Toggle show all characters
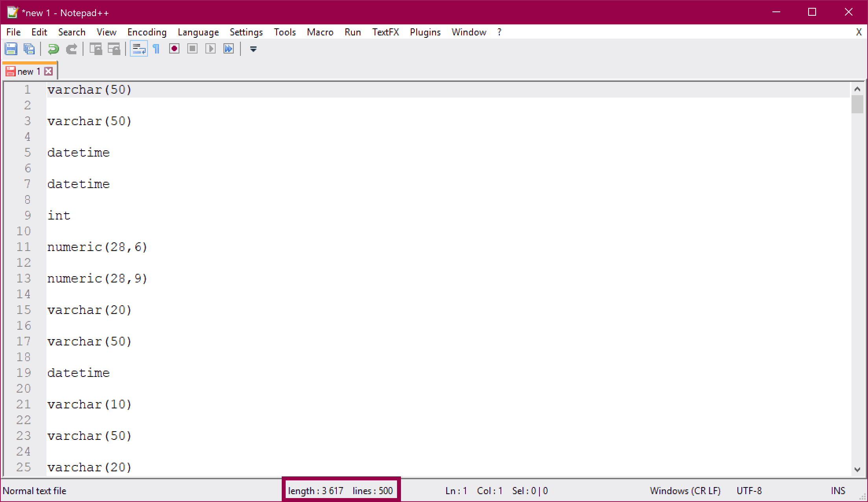 (156, 48)
